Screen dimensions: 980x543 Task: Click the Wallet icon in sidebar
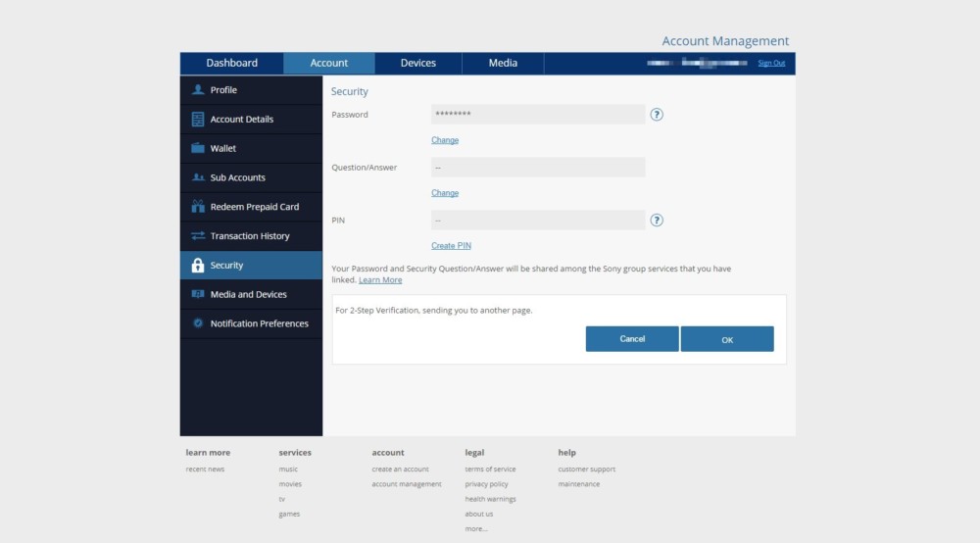click(198, 148)
